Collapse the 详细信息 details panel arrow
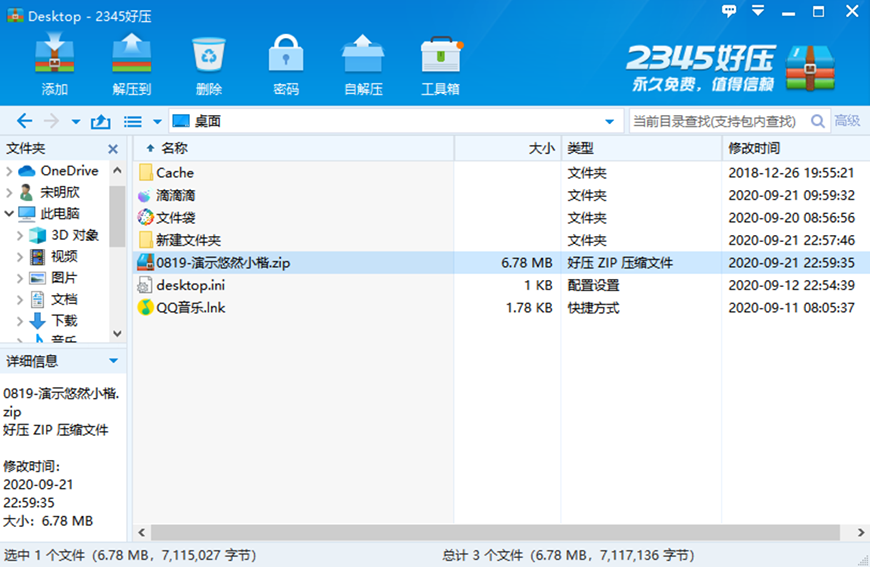Screen dimensions: 870x567 (114, 361)
